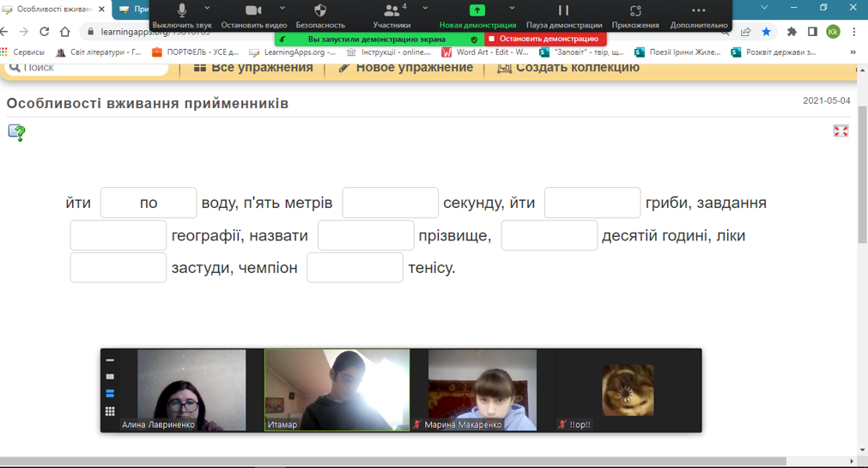Screen dimensions: 868x468
Task: Click the blank field before секунду
Action: pyautogui.click(x=390, y=204)
